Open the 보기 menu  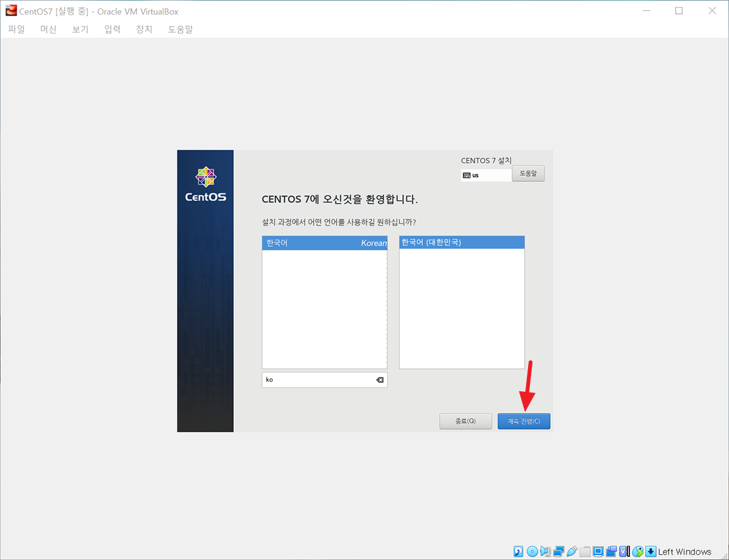click(x=81, y=29)
